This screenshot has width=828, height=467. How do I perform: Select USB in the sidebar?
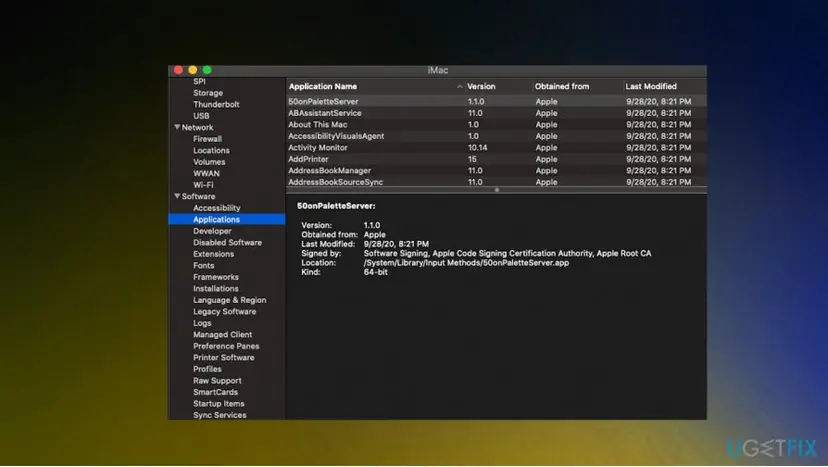tap(201, 116)
